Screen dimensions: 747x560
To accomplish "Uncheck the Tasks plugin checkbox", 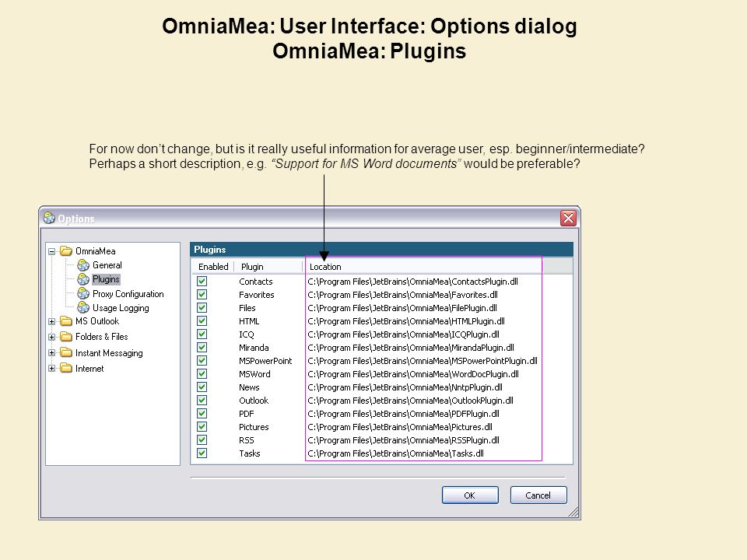I will pyautogui.click(x=202, y=453).
